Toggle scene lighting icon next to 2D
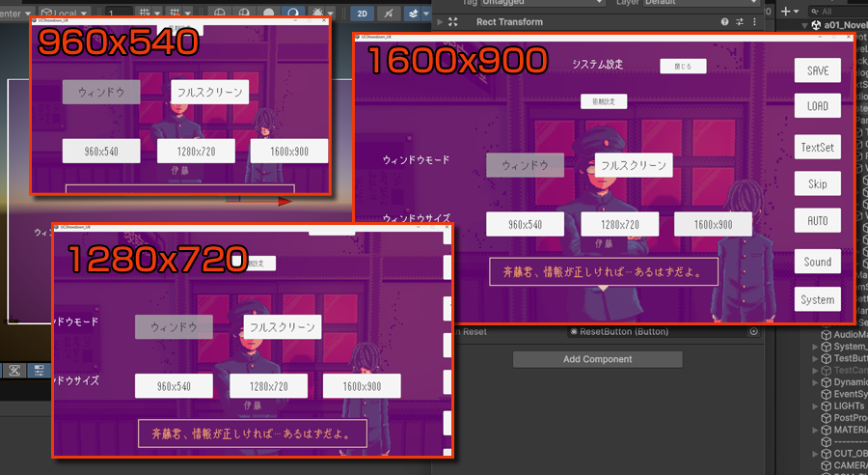 pos(389,14)
